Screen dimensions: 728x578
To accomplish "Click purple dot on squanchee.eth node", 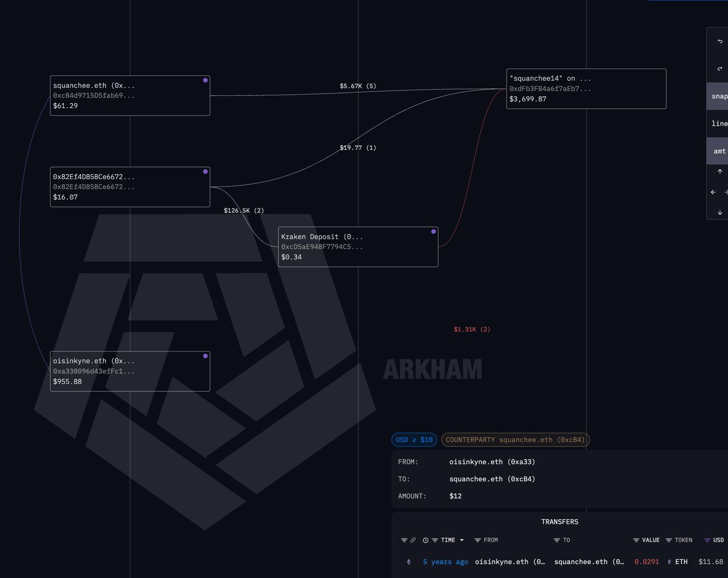I will pos(205,80).
